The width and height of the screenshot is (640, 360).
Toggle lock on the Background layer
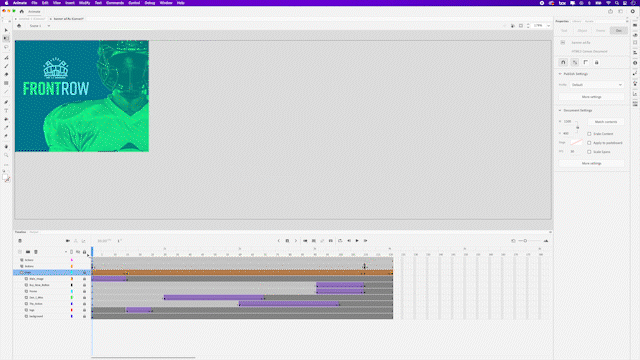tap(84, 316)
